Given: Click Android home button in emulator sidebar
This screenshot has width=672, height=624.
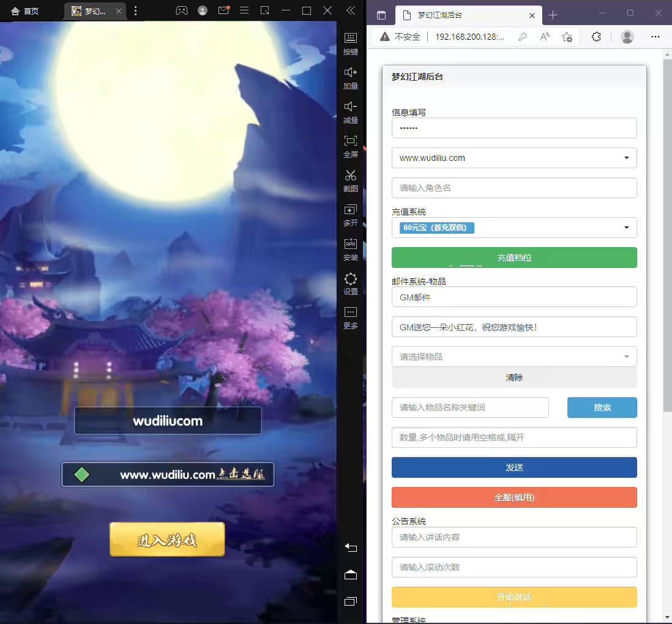Looking at the screenshot, I should tap(351, 574).
